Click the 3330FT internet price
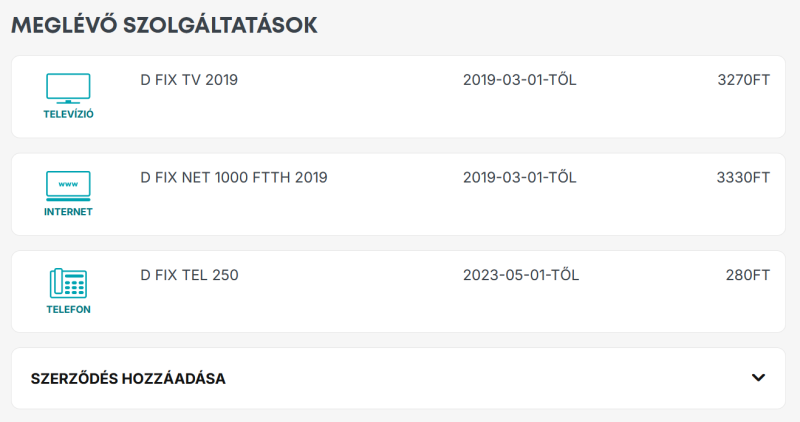Screen dimensions: 800x422 point(743,178)
